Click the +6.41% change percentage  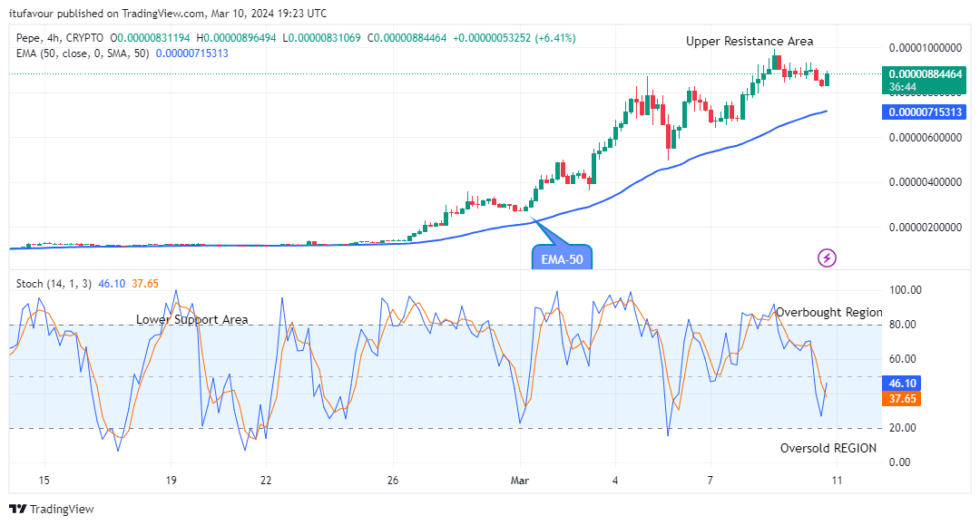[554, 38]
